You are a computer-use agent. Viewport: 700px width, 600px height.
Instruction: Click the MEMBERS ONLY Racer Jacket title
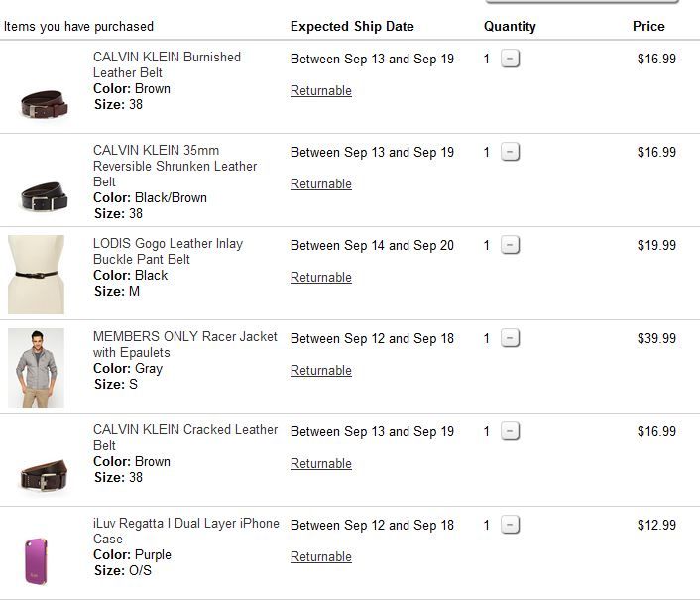(x=184, y=344)
